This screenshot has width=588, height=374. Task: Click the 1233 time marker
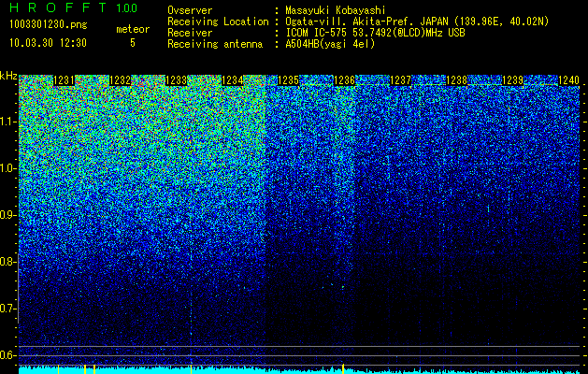coord(176,80)
